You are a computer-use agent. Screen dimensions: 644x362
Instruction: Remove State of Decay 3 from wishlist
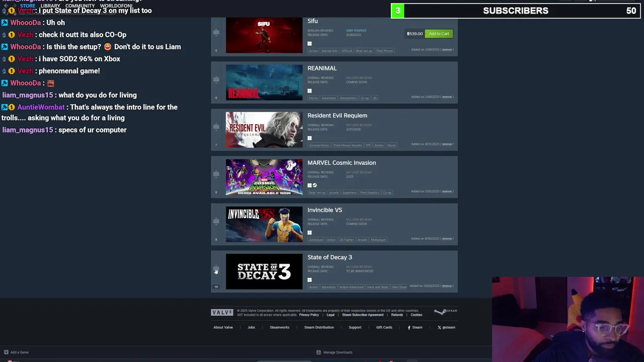pyautogui.click(x=447, y=286)
